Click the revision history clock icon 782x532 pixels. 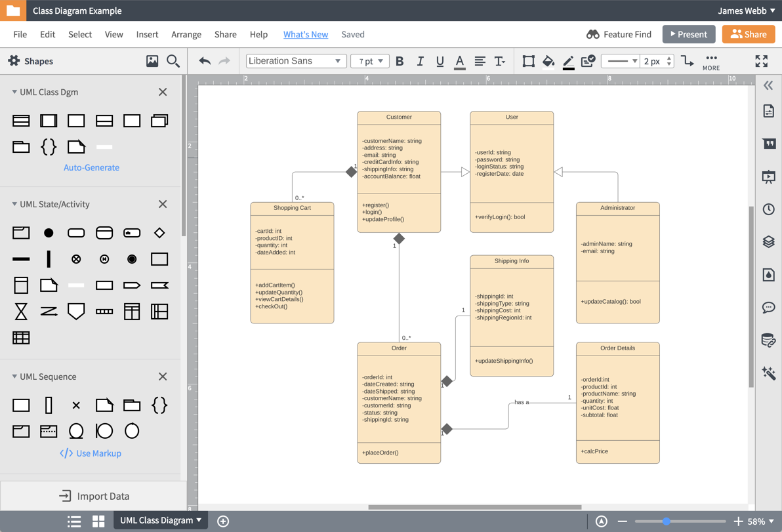coord(768,209)
